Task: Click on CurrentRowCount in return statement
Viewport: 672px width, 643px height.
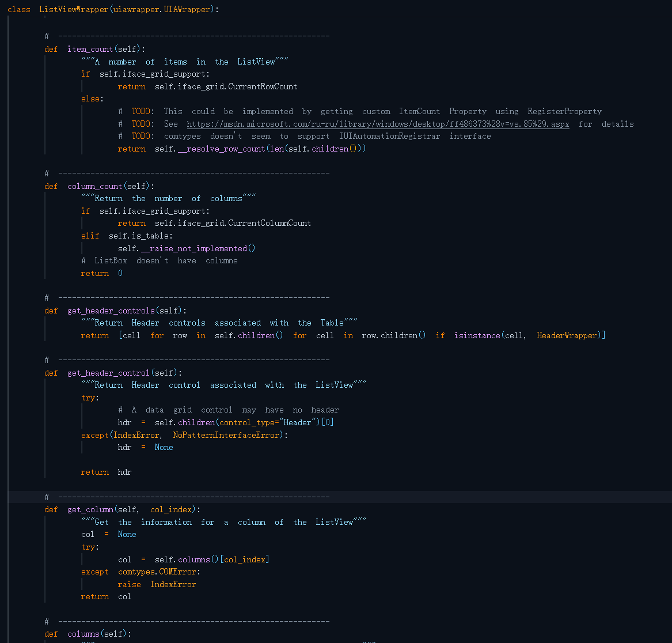Action: click(x=263, y=86)
